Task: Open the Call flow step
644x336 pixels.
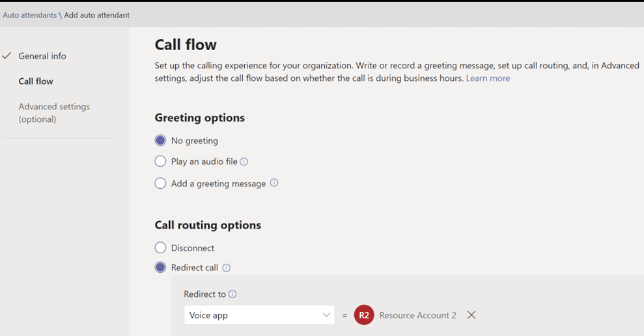Action: [36, 81]
